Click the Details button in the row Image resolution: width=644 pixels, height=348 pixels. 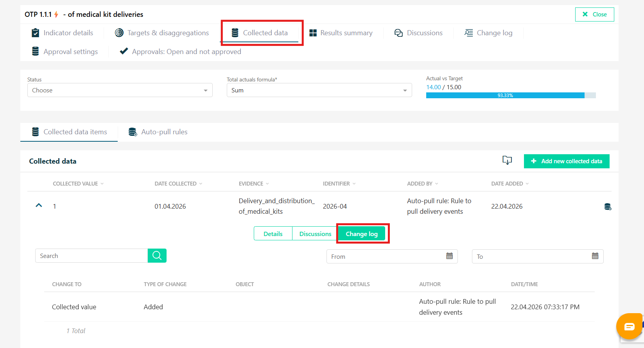point(273,234)
